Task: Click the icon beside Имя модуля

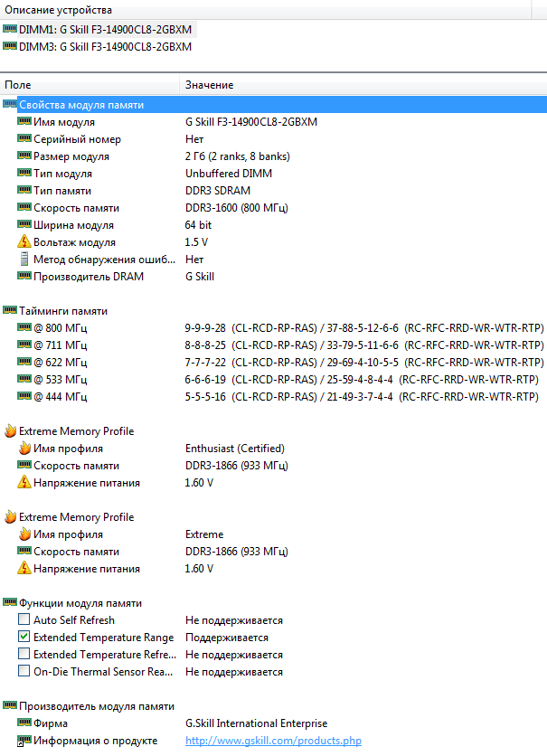Action: coord(24,121)
